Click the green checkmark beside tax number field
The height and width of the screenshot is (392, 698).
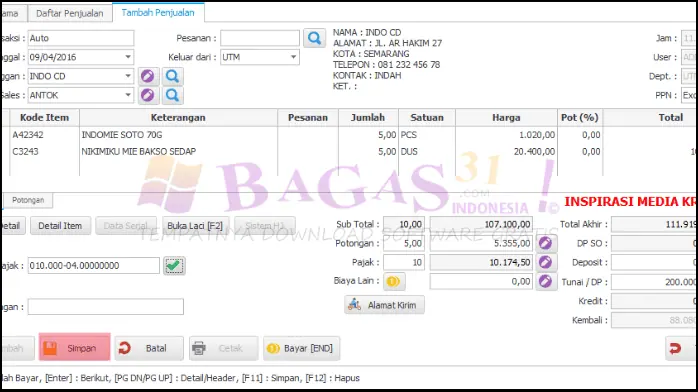point(174,266)
